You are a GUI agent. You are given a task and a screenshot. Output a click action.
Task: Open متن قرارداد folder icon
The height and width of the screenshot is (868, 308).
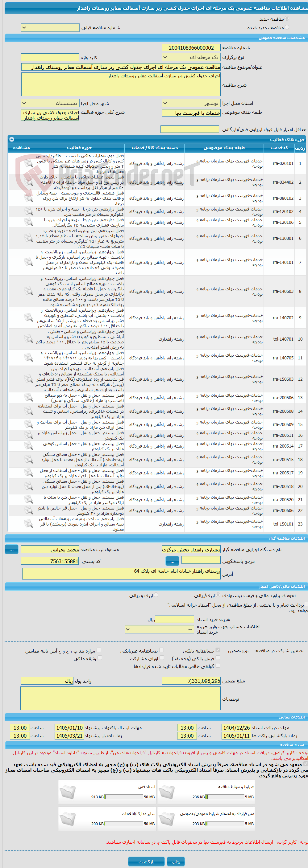click(167, 819)
